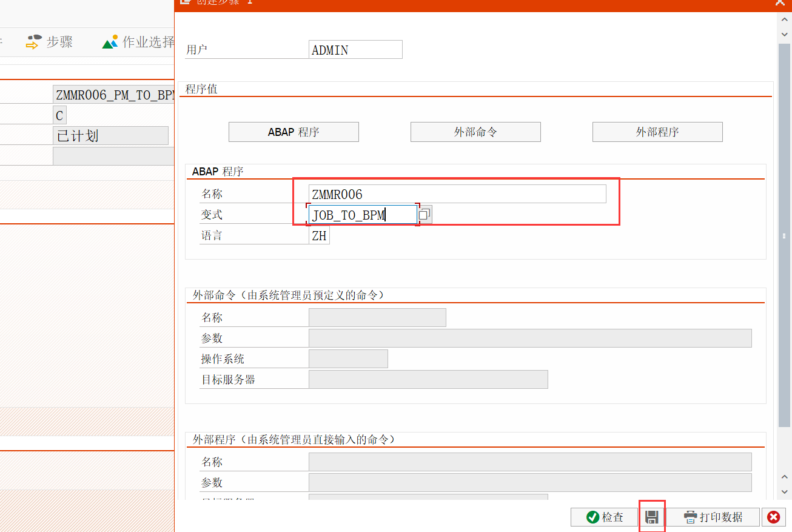Click the 操作系统 input field
The width and height of the screenshot is (792, 532).
[x=348, y=359]
